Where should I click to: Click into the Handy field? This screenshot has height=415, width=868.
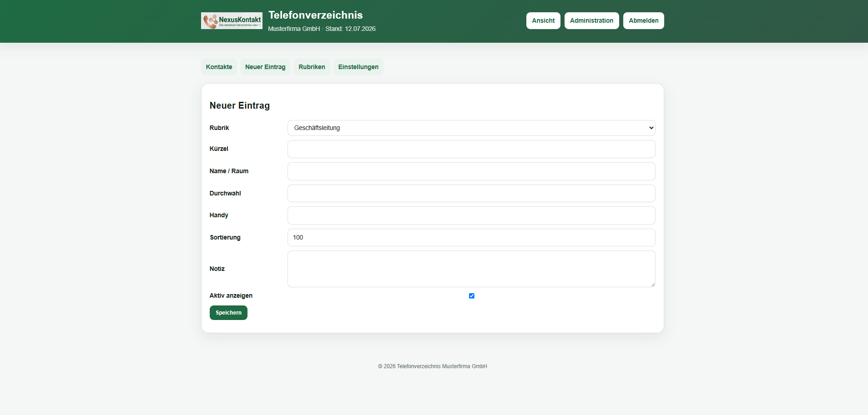pyautogui.click(x=471, y=215)
